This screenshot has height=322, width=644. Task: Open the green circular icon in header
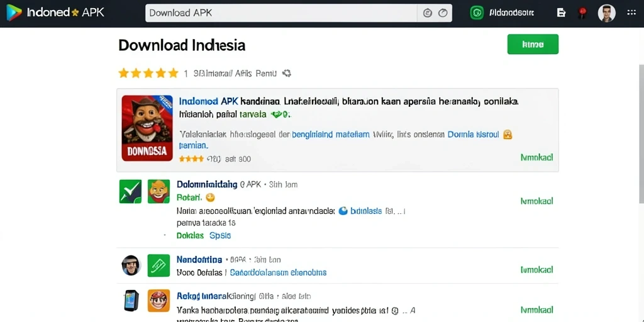(x=477, y=13)
